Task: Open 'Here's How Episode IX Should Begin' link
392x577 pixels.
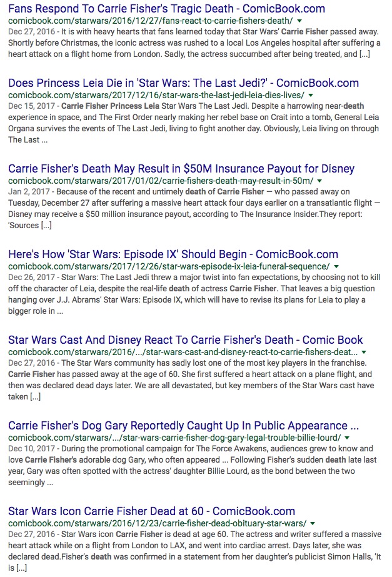Action: pos(173,254)
